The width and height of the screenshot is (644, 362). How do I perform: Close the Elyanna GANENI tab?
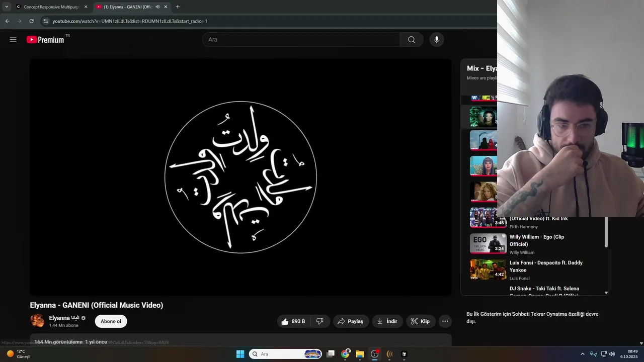(166, 7)
